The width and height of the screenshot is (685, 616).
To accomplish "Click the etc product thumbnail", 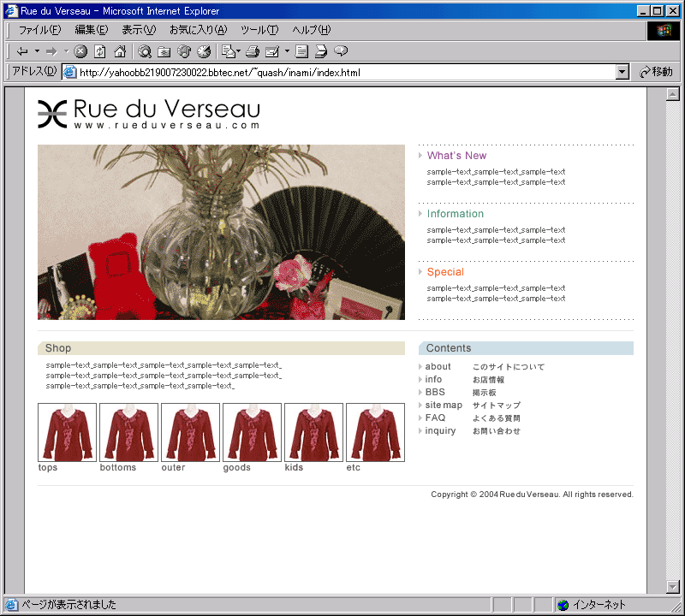I will (x=375, y=432).
